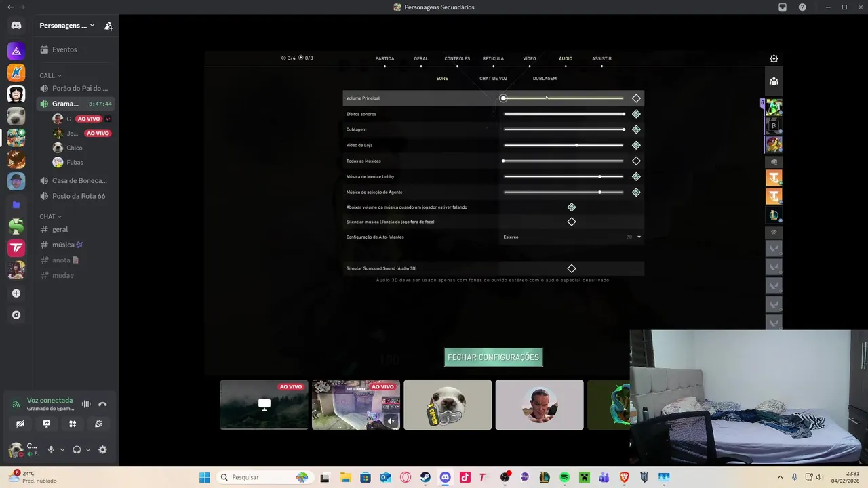Select the green dollar sign server icon
Viewport: 868px width, 488px height.
16,226
